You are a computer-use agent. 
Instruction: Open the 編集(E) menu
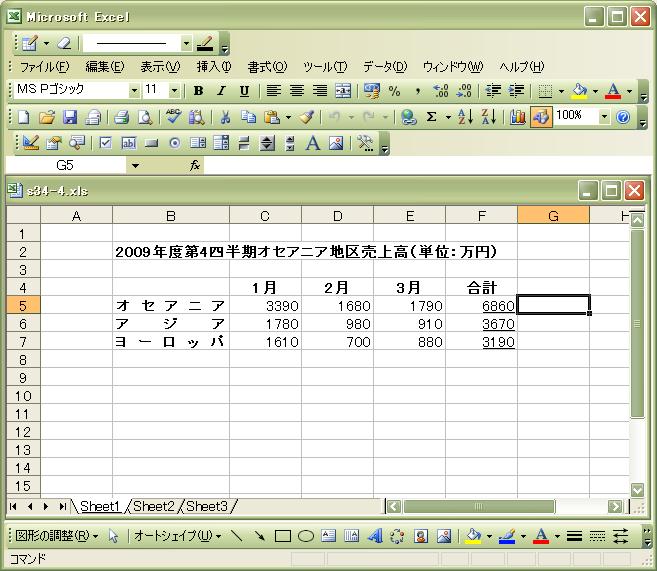tap(105, 67)
